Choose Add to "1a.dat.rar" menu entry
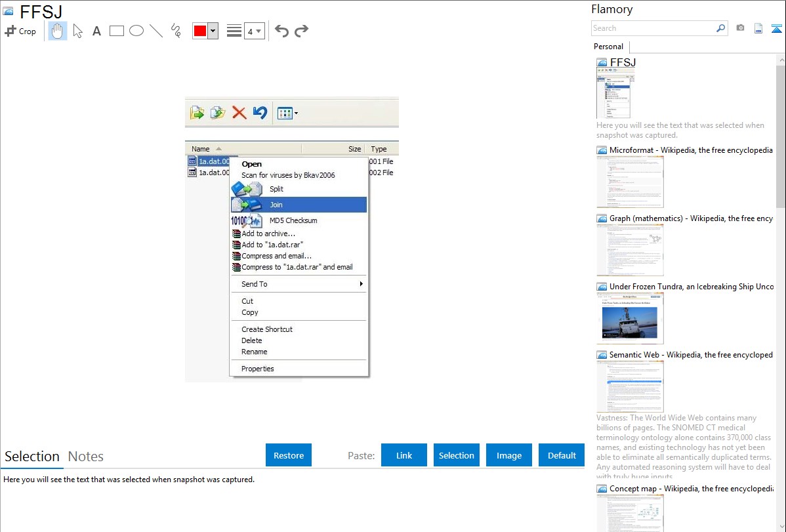This screenshot has width=786, height=532. (299, 245)
